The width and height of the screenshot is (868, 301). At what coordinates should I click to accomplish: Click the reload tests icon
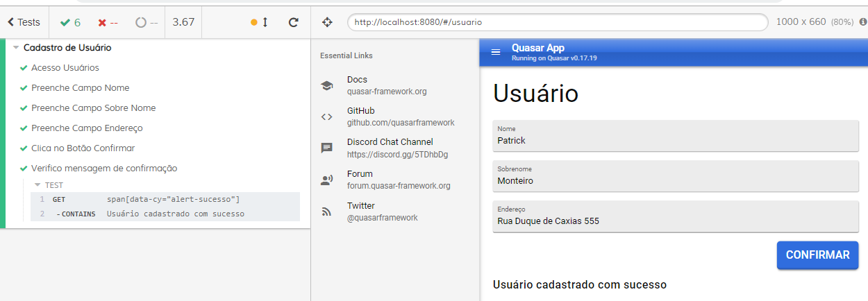(x=293, y=22)
